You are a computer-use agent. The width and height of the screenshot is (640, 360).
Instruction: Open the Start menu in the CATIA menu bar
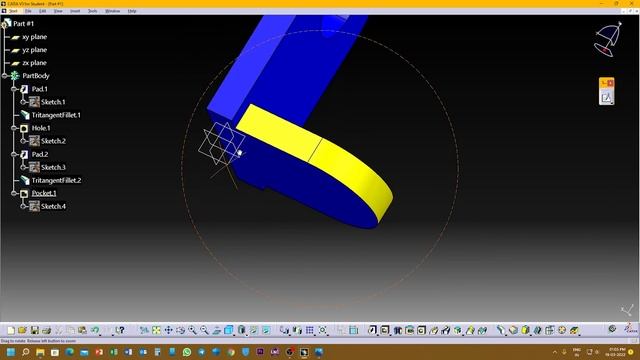pyautogui.click(x=13, y=11)
